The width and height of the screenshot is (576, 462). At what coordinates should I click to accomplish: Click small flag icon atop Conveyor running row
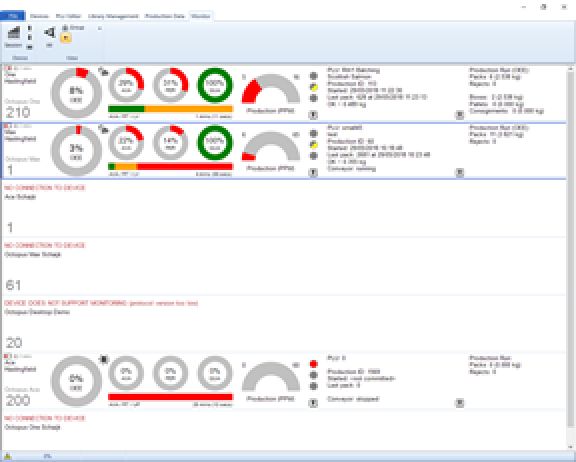[7, 126]
